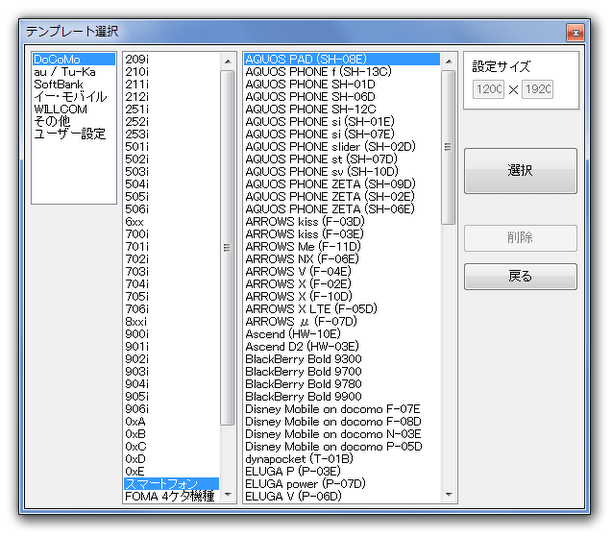612x537 pixels.
Task: Select WILLCOM carrier
Action: pyautogui.click(x=74, y=109)
